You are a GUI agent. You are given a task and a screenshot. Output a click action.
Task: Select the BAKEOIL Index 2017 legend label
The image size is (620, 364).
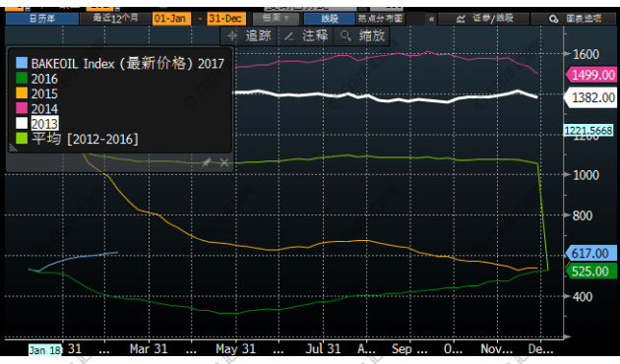tap(127, 63)
